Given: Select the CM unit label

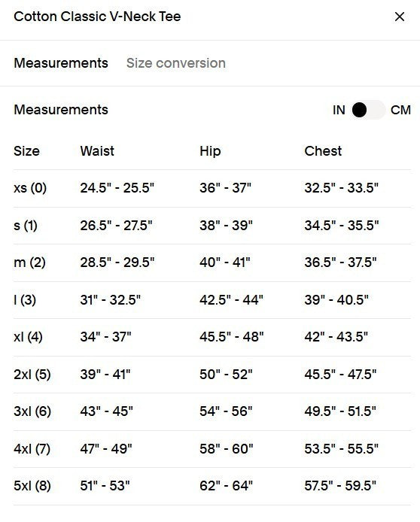Looking at the screenshot, I should pyautogui.click(x=400, y=110).
